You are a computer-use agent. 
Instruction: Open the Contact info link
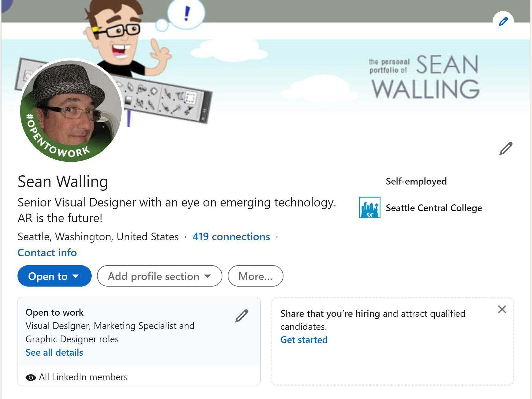[47, 253]
